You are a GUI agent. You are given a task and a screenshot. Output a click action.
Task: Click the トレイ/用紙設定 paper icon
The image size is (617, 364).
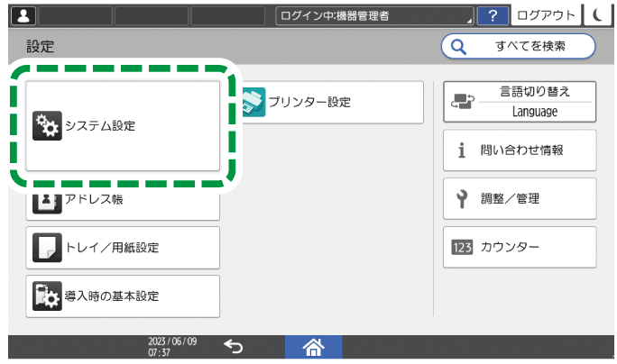[x=47, y=248]
